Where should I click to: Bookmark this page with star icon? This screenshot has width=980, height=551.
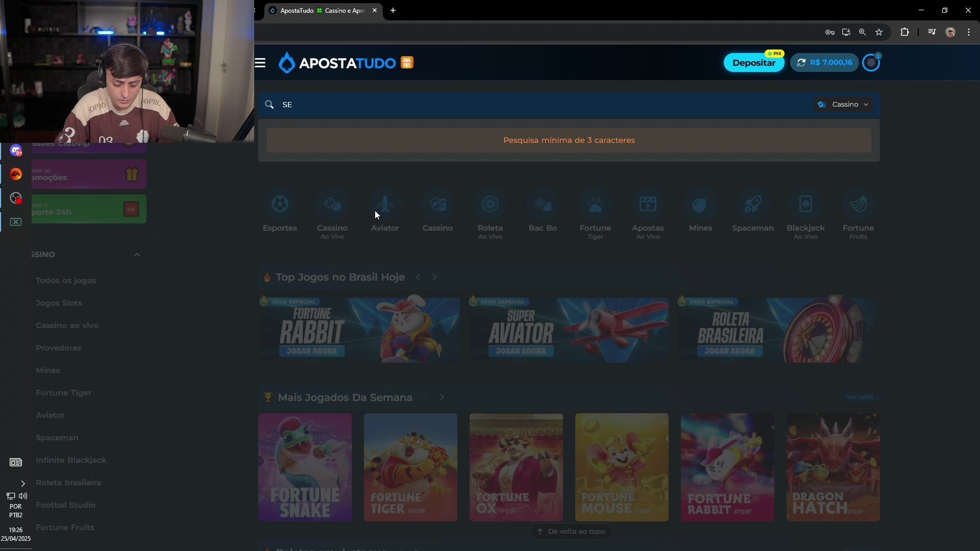coord(879,32)
